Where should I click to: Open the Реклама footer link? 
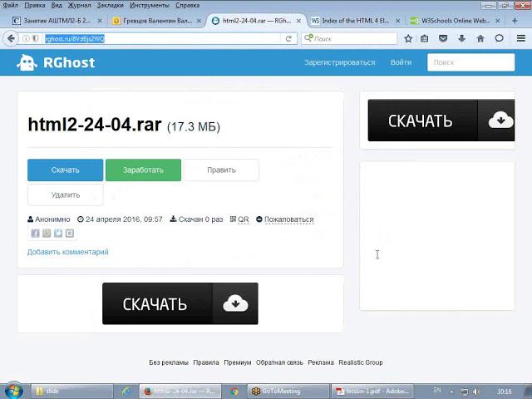[321, 362]
